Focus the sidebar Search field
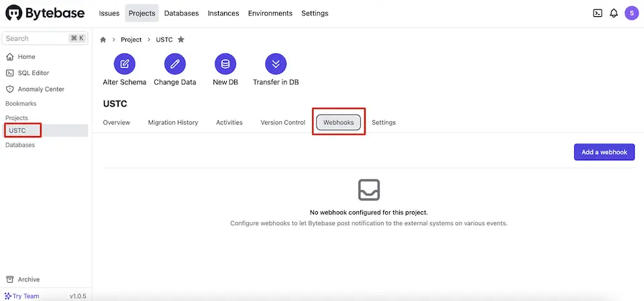The height and width of the screenshot is (301, 644). coord(45,38)
